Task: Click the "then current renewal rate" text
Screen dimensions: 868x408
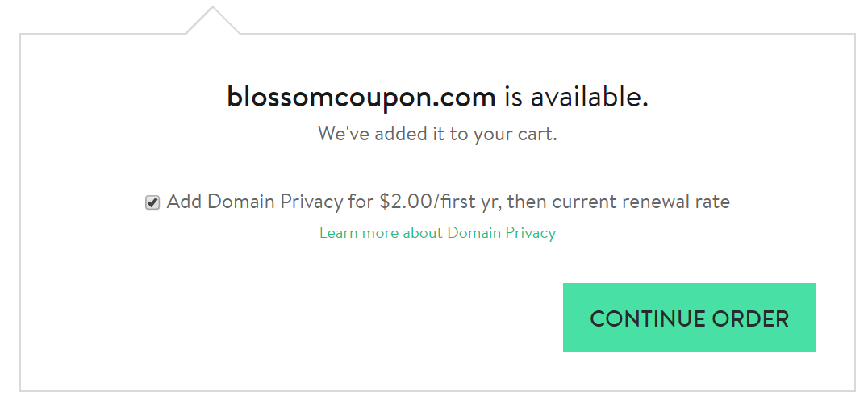Action: click(619, 202)
